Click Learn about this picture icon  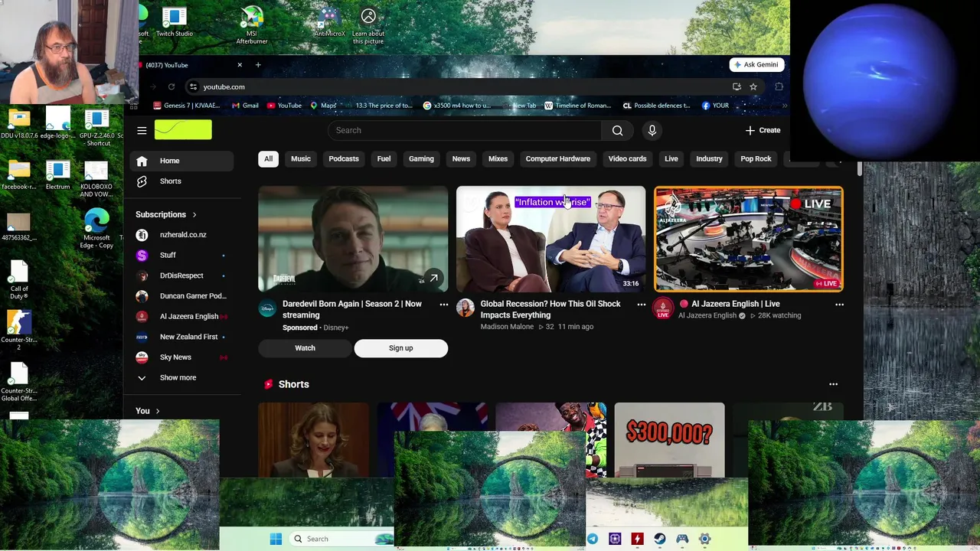368,25
